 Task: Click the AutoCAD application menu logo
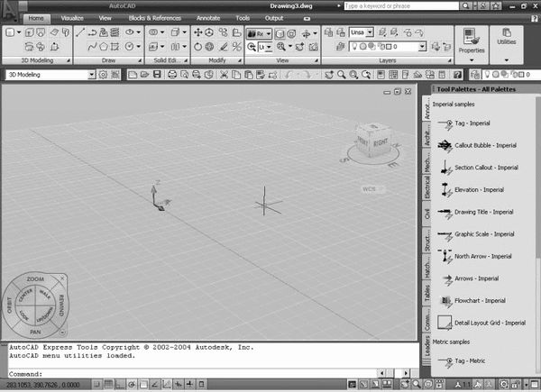click(9, 12)
